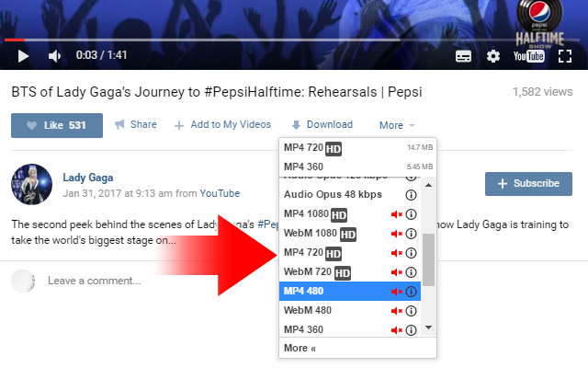Viewport: 588px width, 368px height.
Task: Select top MP4 360 5.45 MB option
Action: [x=357, y=167]
